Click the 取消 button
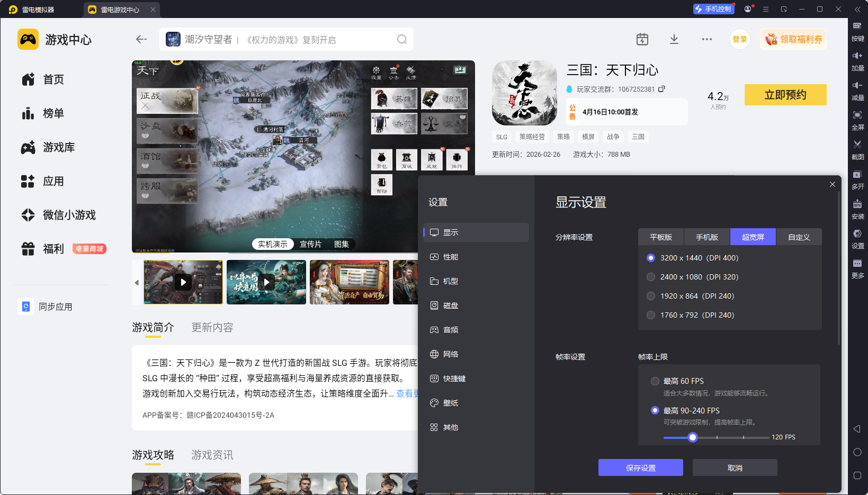This screenshot has width=868, height=495. pyautogui.click(x=735, y=467)
